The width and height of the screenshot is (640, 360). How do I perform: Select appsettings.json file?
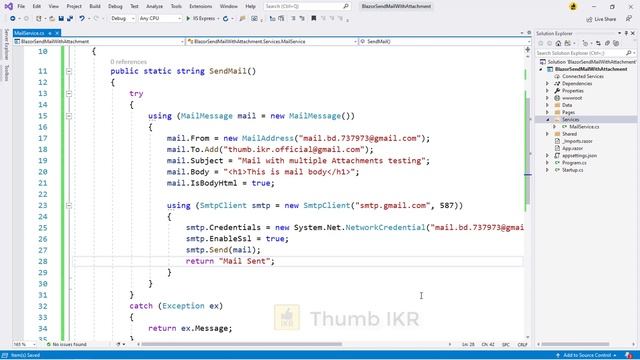[579, 156]
